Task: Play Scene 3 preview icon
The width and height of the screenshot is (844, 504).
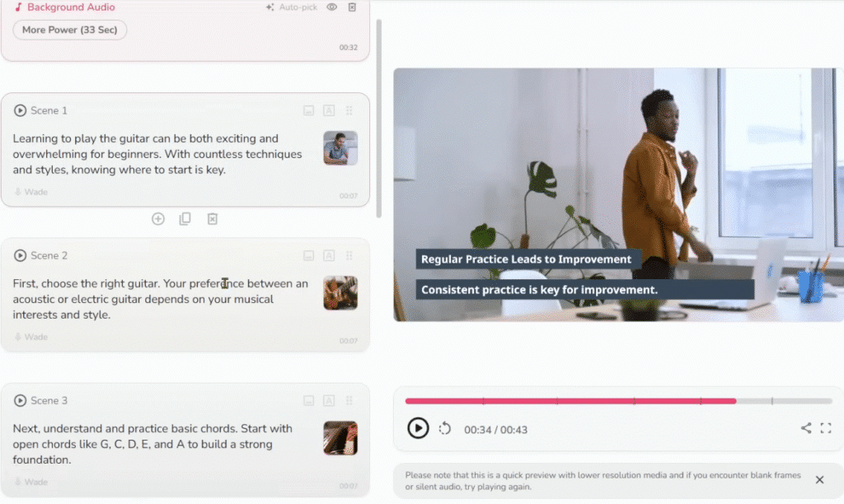Action: 20,401
